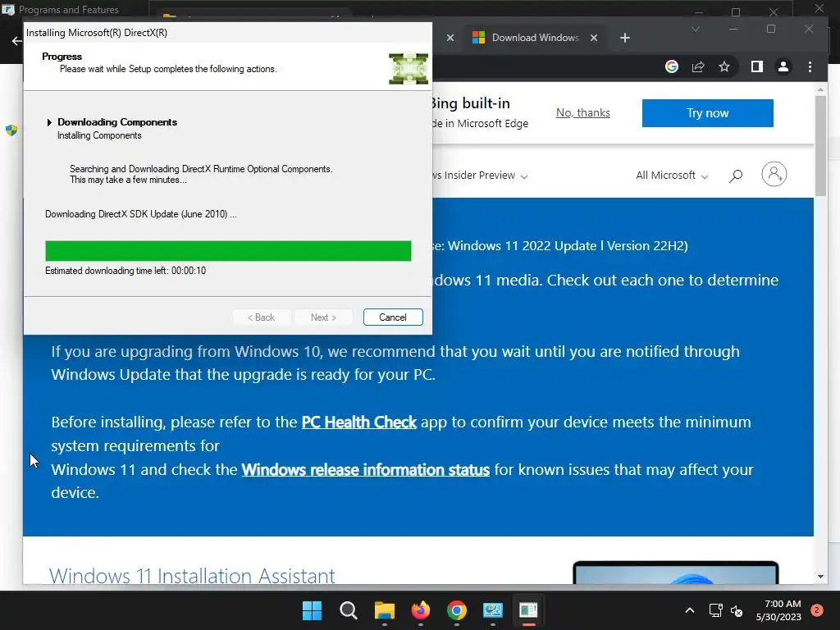Click Estimated downloading time left text

click(x=126, y=271)
